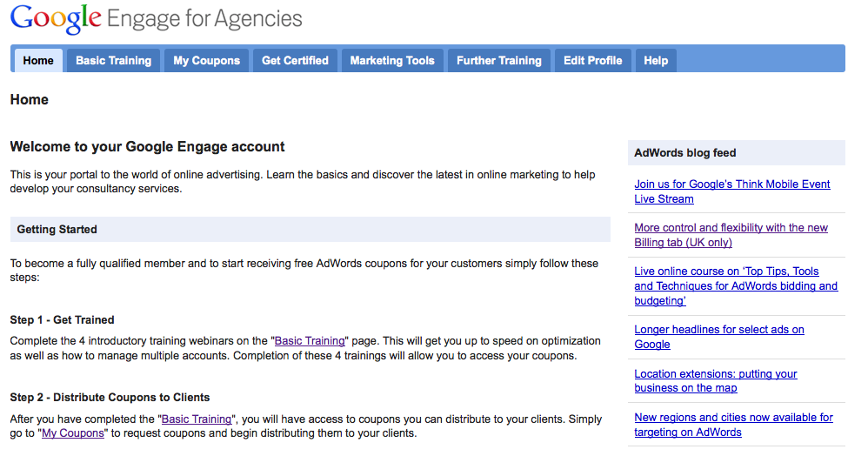Screen dimensions: 868x456
Task: Follow the Basic Training link in Step 1
Action: click(x=310, y=341)
